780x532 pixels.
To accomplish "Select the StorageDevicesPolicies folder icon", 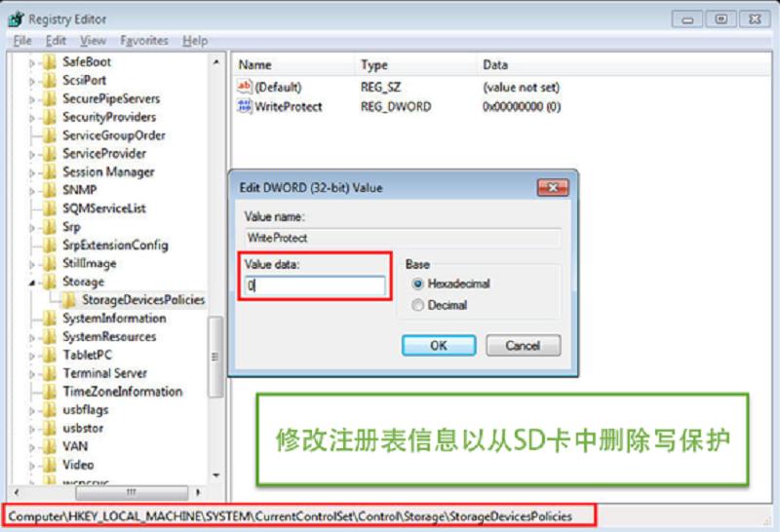I will point(68,299).
